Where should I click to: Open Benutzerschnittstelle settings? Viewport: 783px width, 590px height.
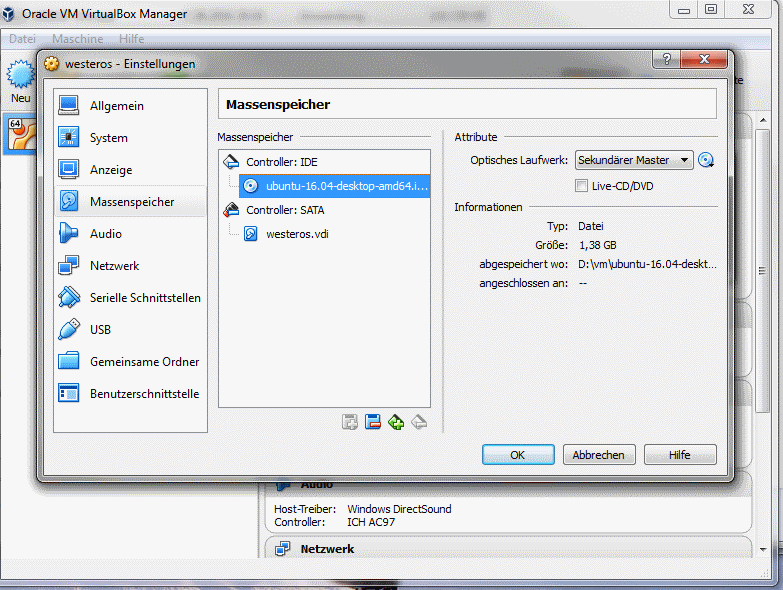[x=130, y=393]
